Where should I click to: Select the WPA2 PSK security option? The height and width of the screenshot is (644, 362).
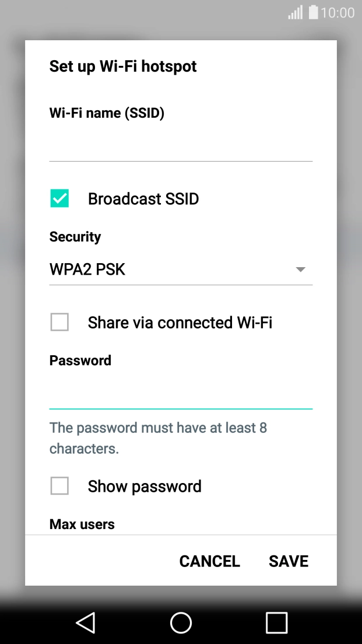(87, 269)
